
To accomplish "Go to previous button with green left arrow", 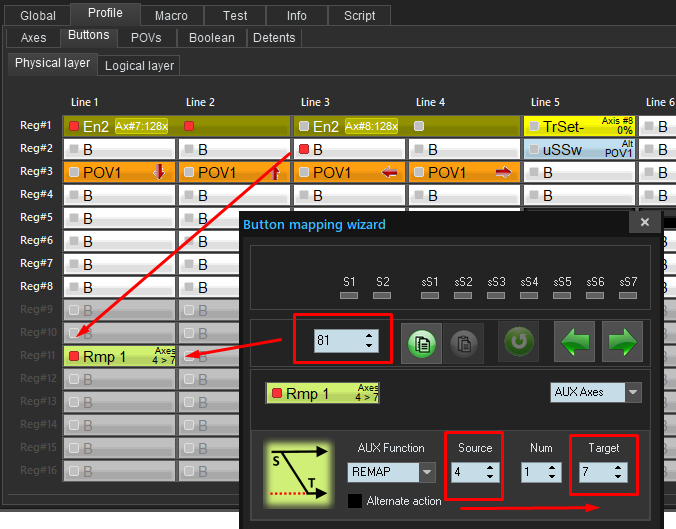I will (x=575, y=341).
